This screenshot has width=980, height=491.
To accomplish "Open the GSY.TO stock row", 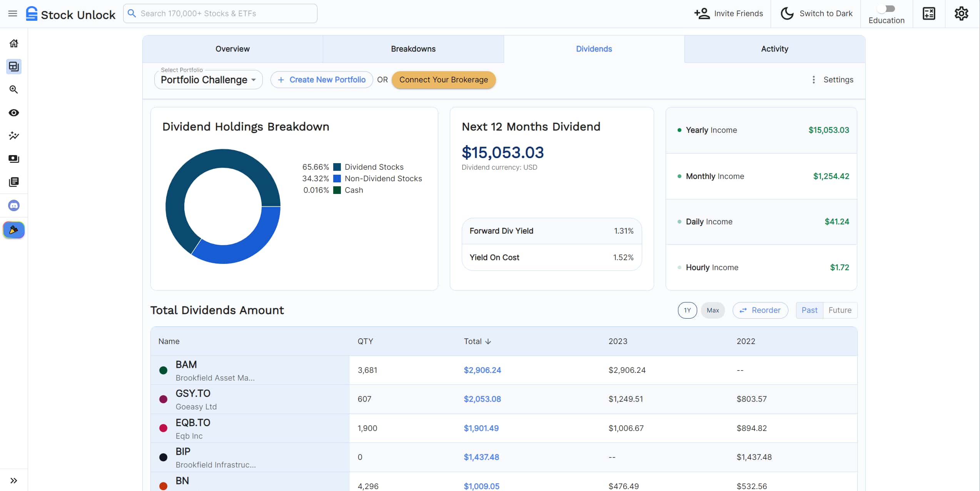I will coord(504,399).
